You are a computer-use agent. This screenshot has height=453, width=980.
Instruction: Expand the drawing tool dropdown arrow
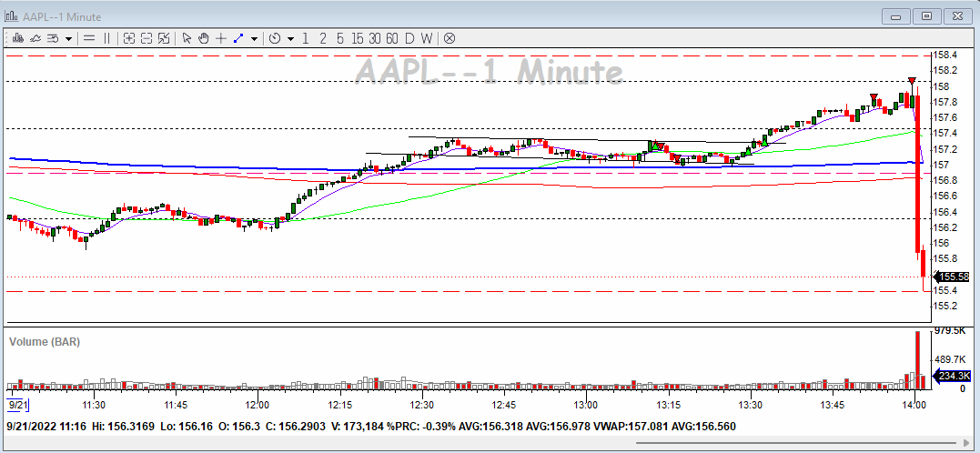click(254, 39)
